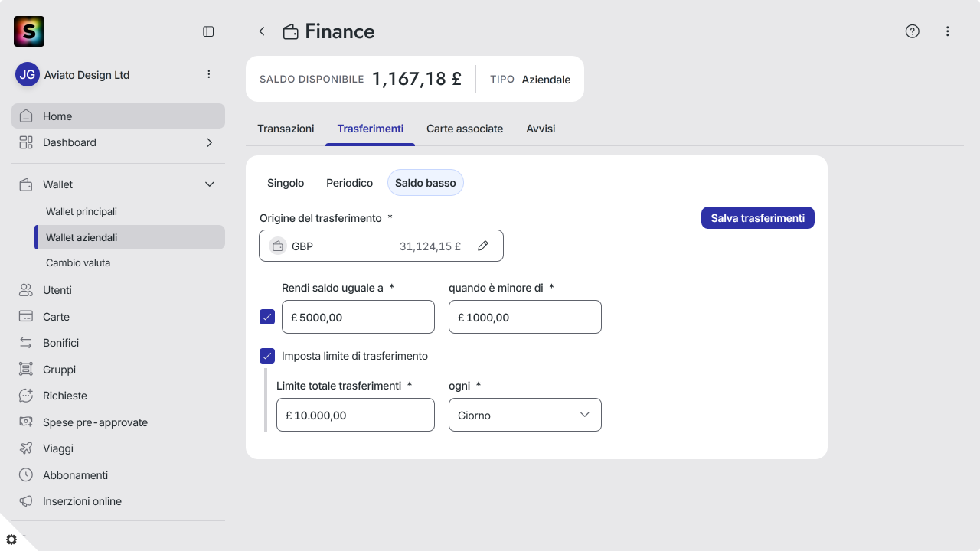This screenshot has height=551, width=980.
Task: Click the Aziendale type value
Action: pyautogui.click(x=546, y=80)
